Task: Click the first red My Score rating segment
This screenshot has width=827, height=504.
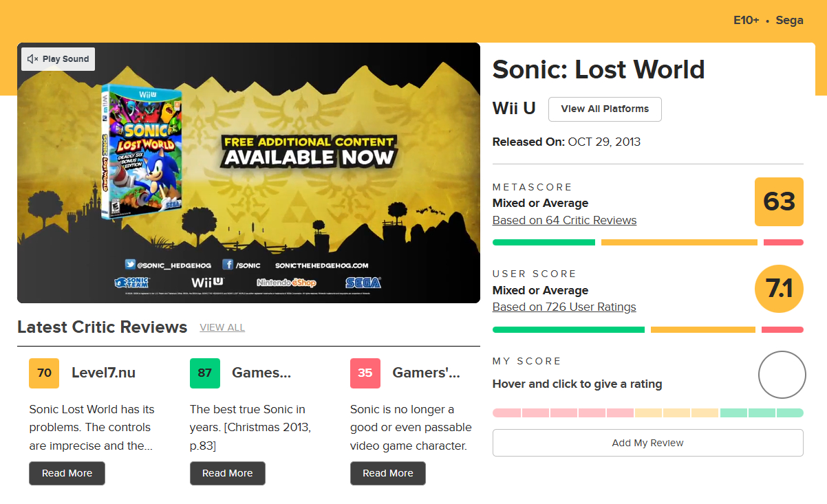Action: point(506,413)
